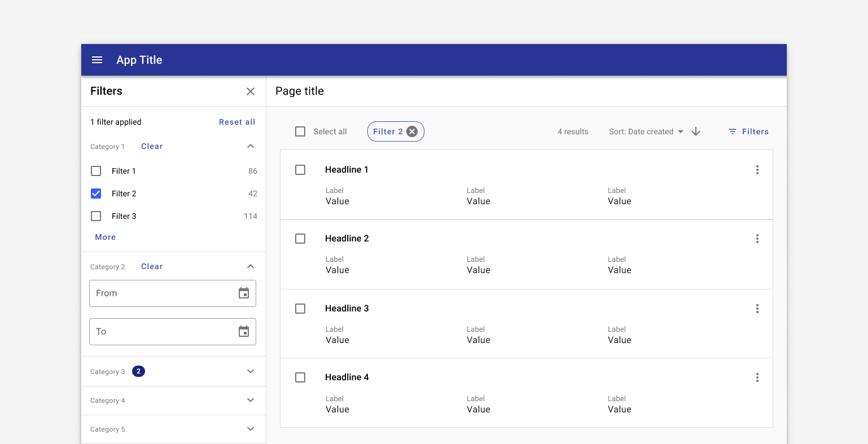This screenshot has width=868, height=444.
Task: Click the Filter 1 count 86
Action: 253,171
